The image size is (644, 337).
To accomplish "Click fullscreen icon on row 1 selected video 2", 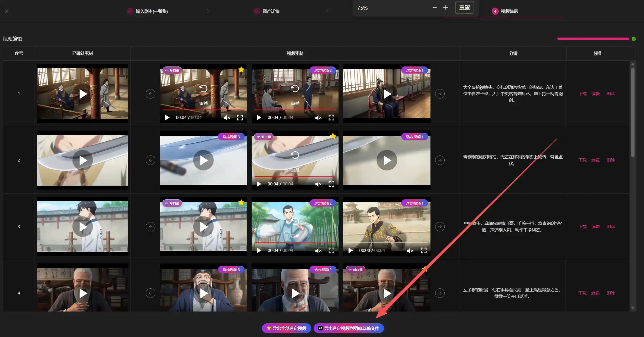I will tap(331, 118).
